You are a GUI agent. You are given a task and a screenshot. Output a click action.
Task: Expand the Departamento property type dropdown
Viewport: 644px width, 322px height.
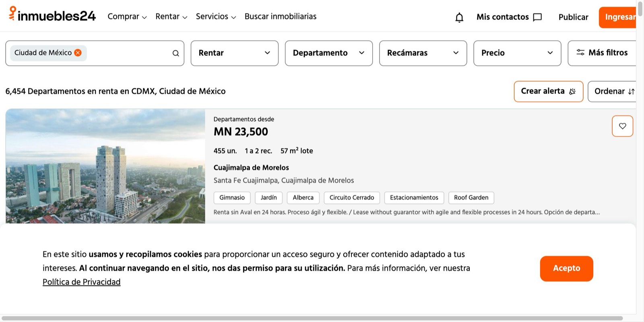coord(328,53)
